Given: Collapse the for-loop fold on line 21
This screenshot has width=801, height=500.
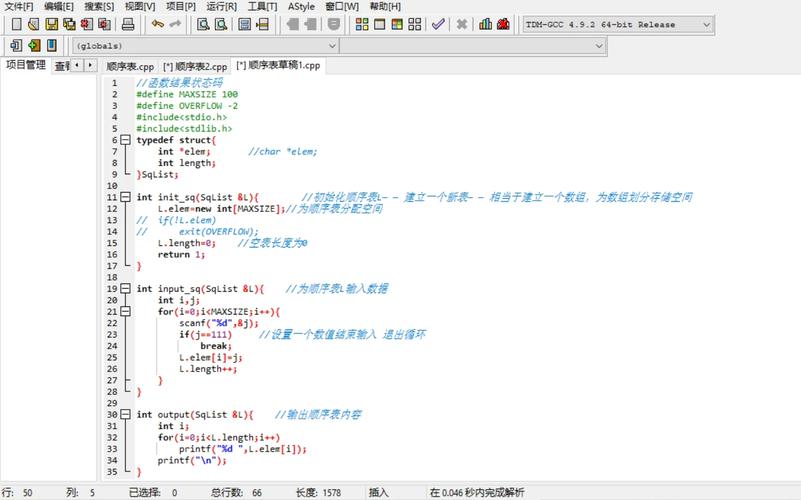Looking at the screenshot, I should [x=126, y=311].
